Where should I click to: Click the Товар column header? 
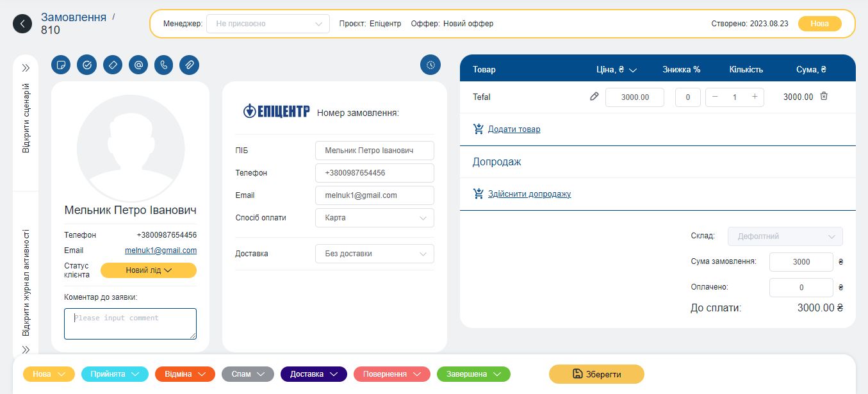pyautogui.click(x=484, y=70)
